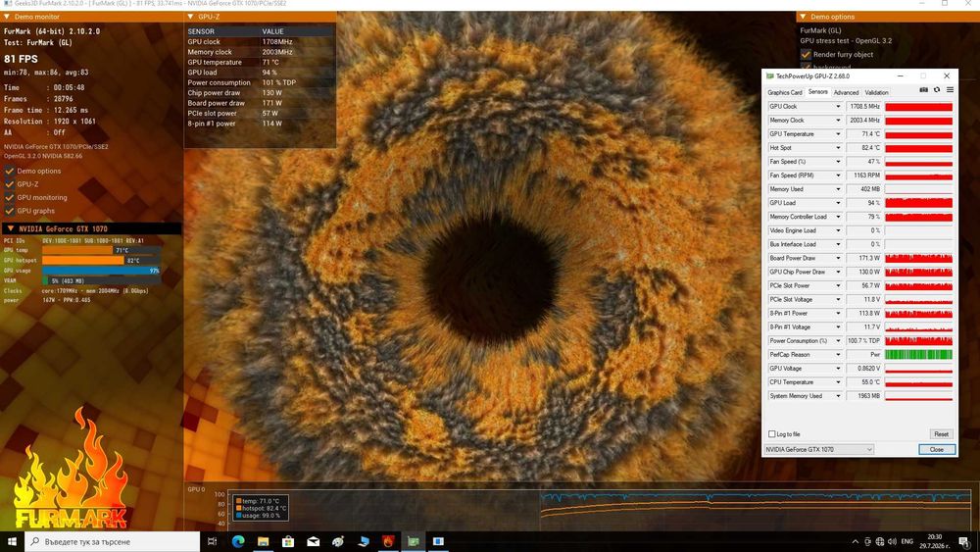Click the ENG language indicator

[x=906, y=541]
